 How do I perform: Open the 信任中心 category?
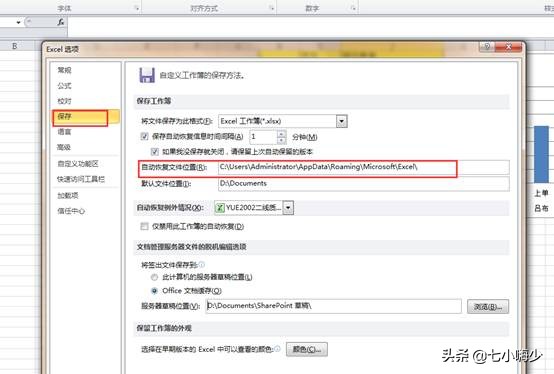tap(71, 211)
